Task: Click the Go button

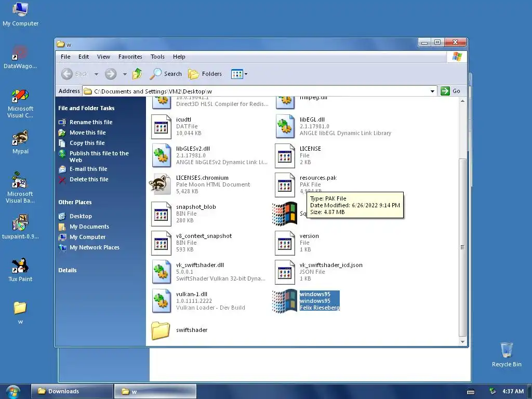Action: click(x=450, y=91)
